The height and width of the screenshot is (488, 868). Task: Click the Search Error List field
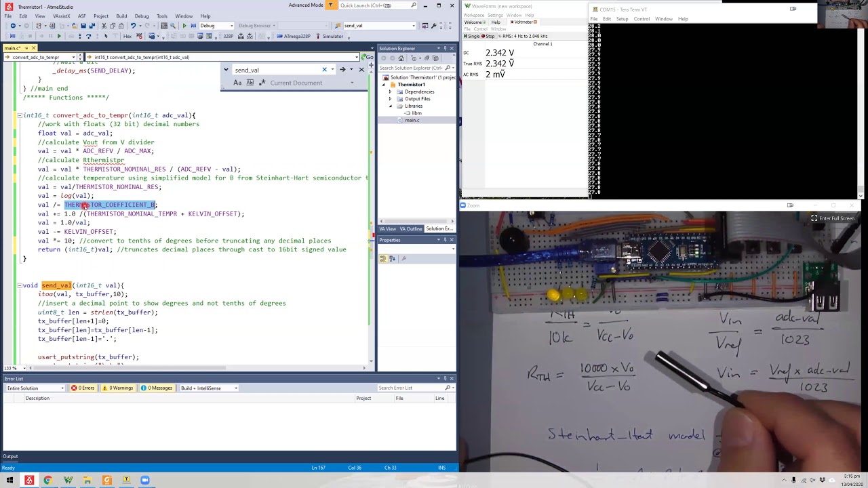tap(415, 388)
